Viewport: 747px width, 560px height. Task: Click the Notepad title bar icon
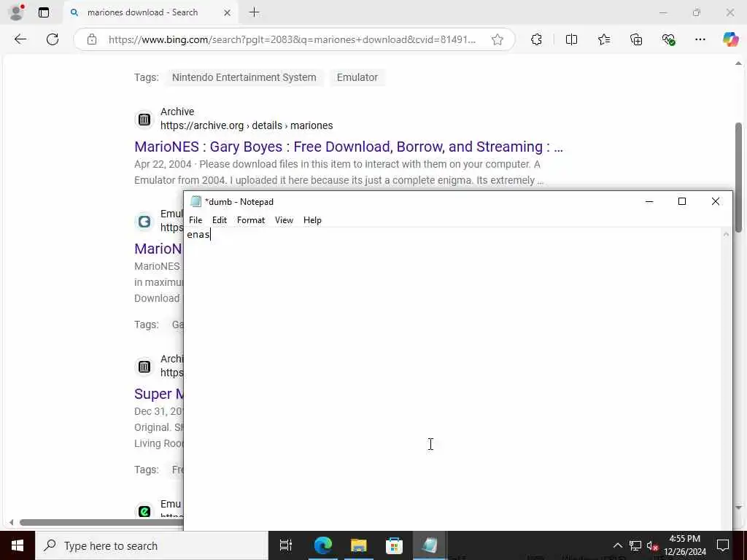click(x=196, y=201)
